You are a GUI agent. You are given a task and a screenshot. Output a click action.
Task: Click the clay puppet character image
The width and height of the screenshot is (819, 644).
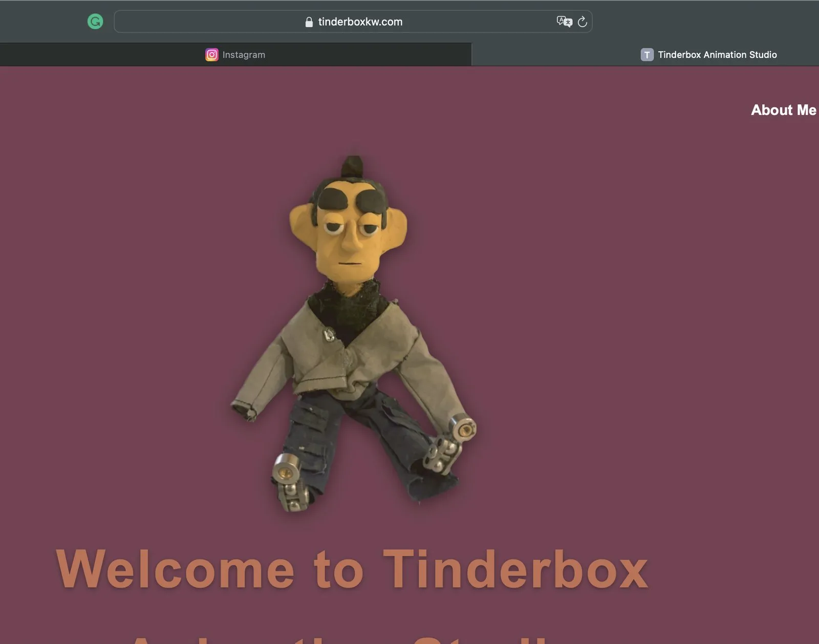pos(353,334)
